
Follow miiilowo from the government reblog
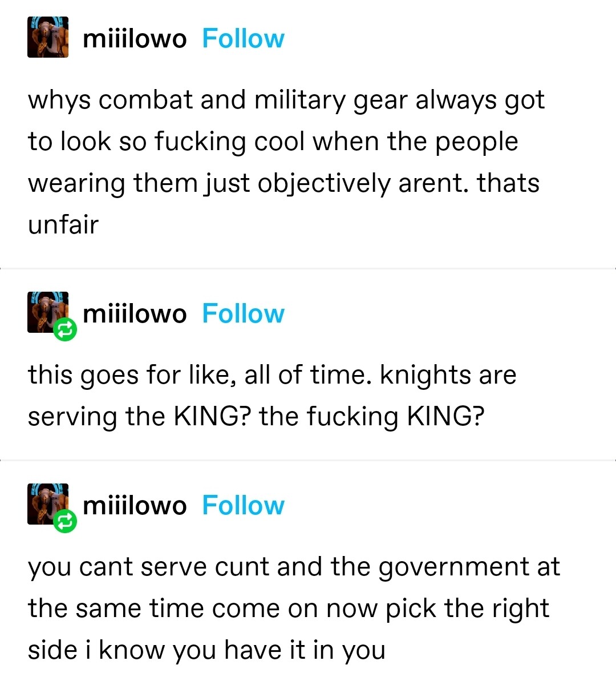pos(243,506)
